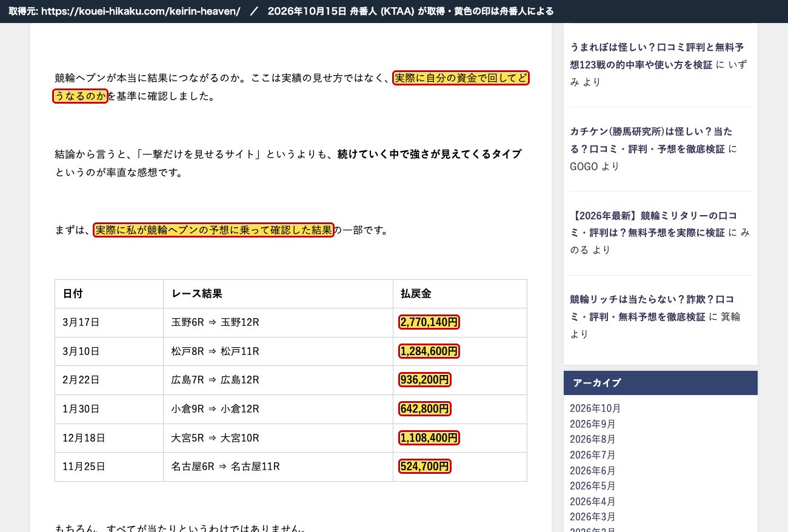Open the 2026年10月 archive
Screen dimensions: 788x532
(x=595, y=408)
